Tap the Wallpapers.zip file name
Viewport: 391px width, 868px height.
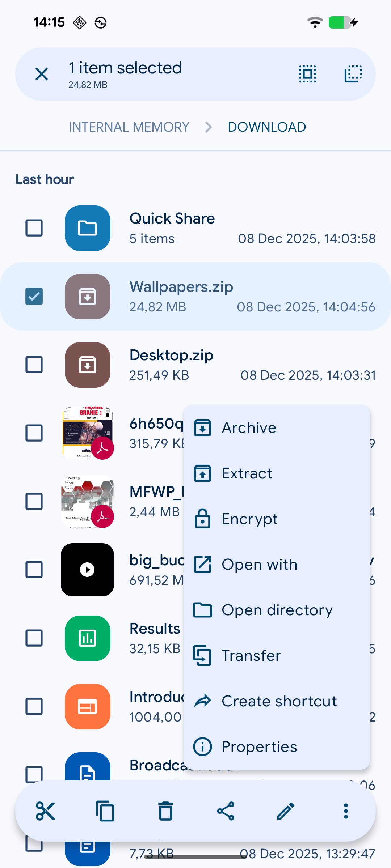click(x=181, y=287)
